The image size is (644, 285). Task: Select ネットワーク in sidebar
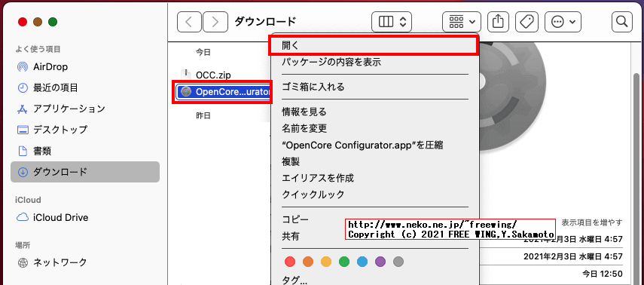tap(85, 262)
